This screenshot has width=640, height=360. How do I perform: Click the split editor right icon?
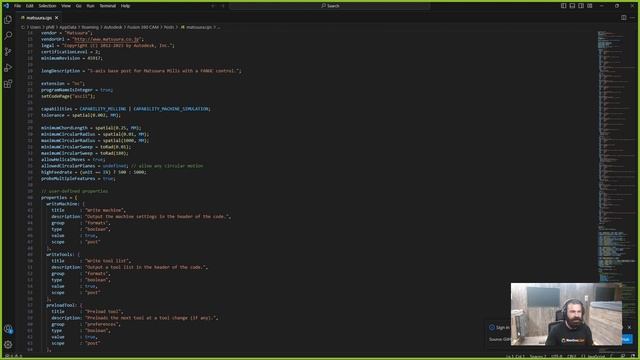(623, 18)
